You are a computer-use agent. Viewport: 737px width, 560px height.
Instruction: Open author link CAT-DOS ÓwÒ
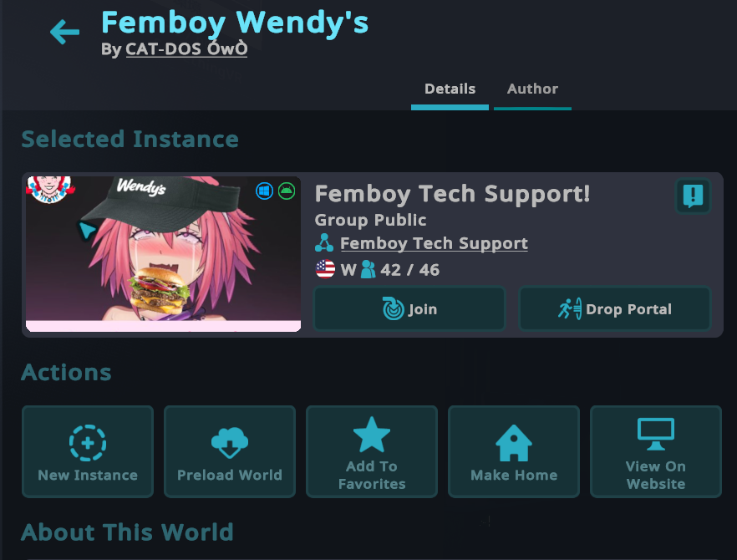[x=186, y=49]
